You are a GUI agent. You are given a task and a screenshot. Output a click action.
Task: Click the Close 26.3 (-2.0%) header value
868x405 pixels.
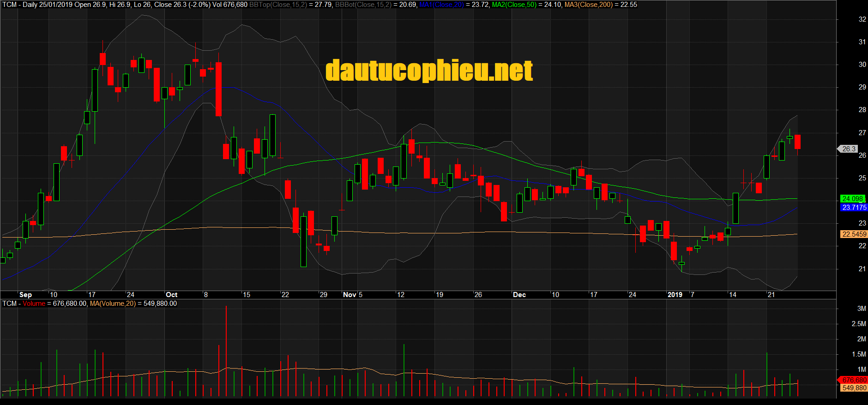(182, 5)
